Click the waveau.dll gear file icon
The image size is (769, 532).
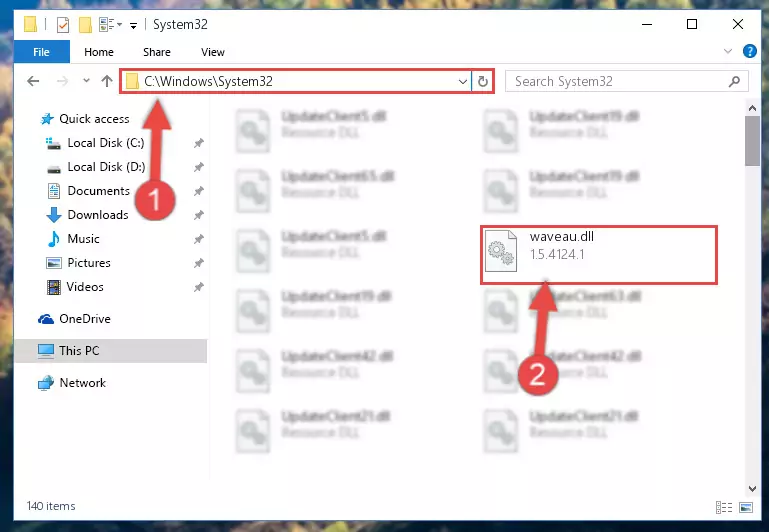point(501,251)
